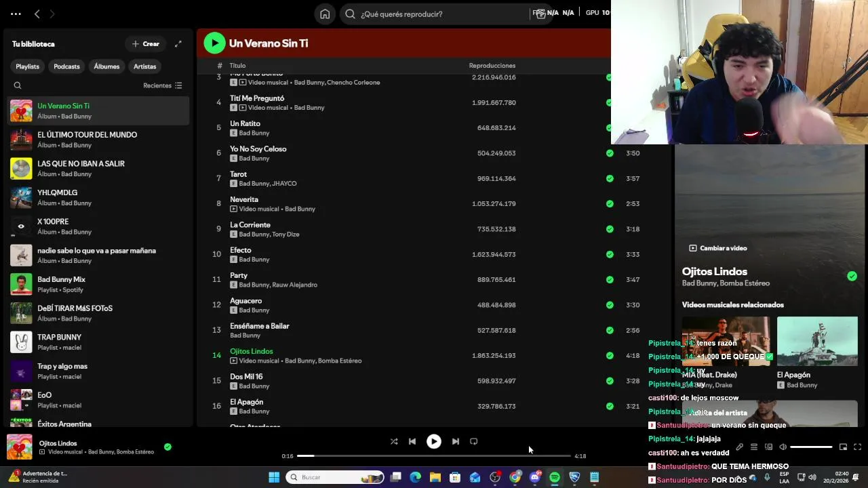The width and height of the screenshot is (868, 488).
Task: Open 'nadie sabe lo que va a pasar mañana' album
Action: pos(99,256)
